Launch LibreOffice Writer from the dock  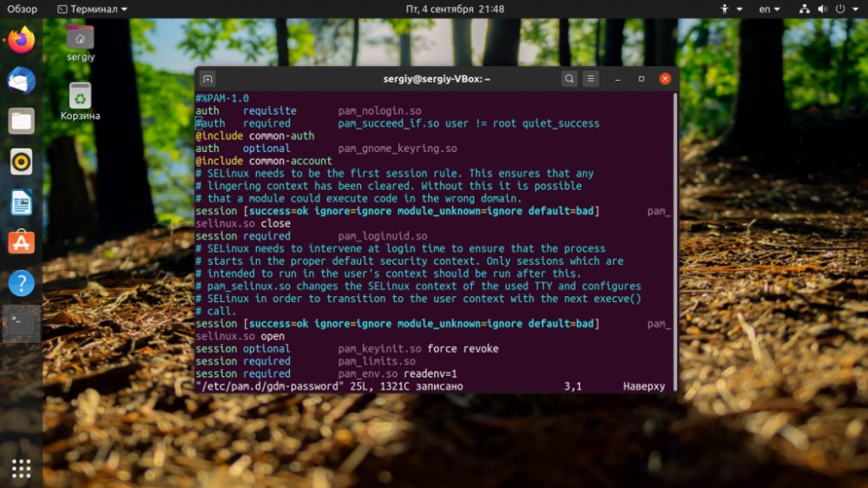click(x=22, y=202)
